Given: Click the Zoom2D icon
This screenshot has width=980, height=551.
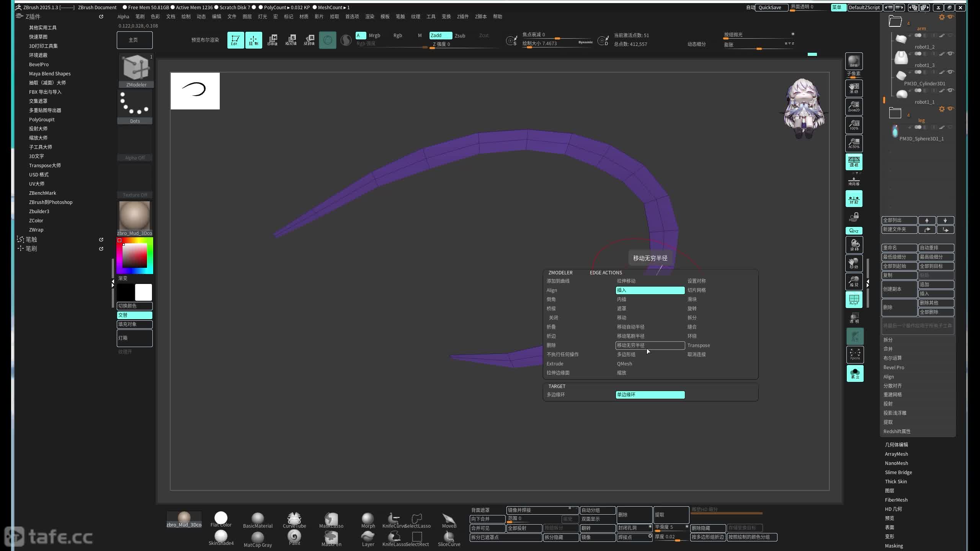Looking at the screenshot, I should [x=854, y=107].
